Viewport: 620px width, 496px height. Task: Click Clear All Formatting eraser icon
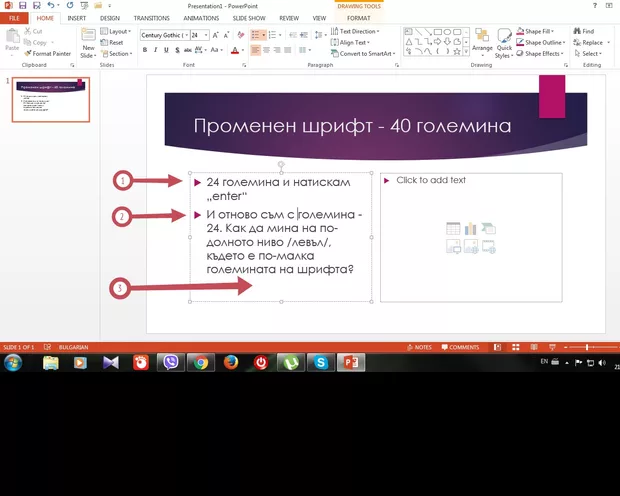point(240,35)
